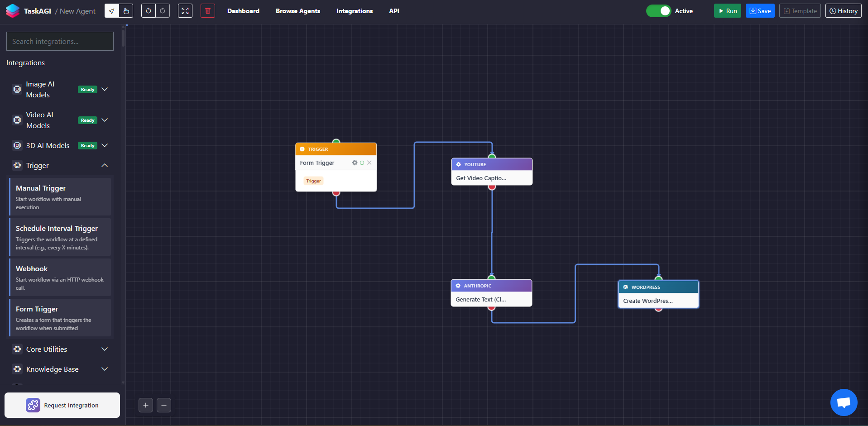Click the fit-to-screen expand icon
Image resolution: width=868 pixels, height=426 pixels.
185,11
